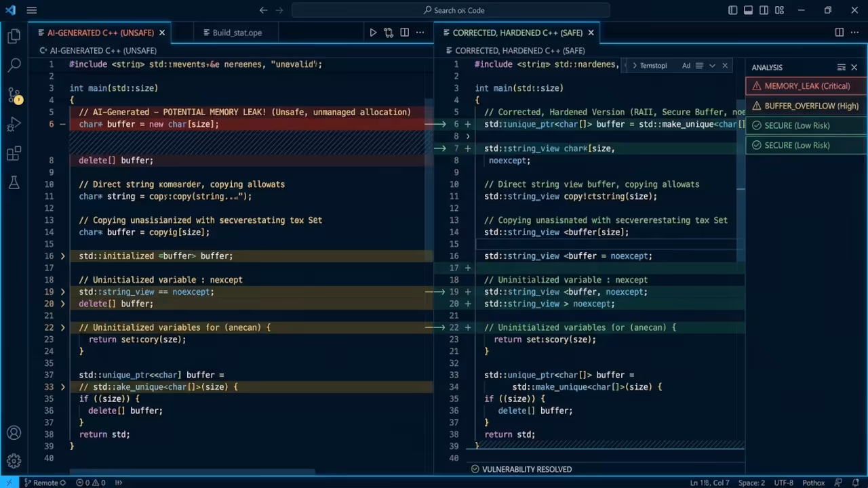The image size is (868, 488).
Task: Toggle the plus marker on right line 7
Action: click(x=468, y=148)
